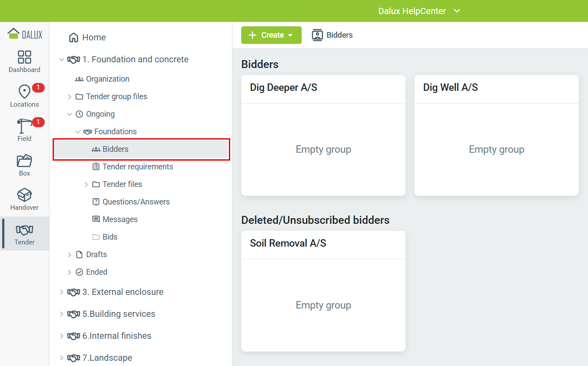This screenshot has height=366, width=588.
Task: Click the Bidders contact icon in toolbar
Action: point(317,35)
